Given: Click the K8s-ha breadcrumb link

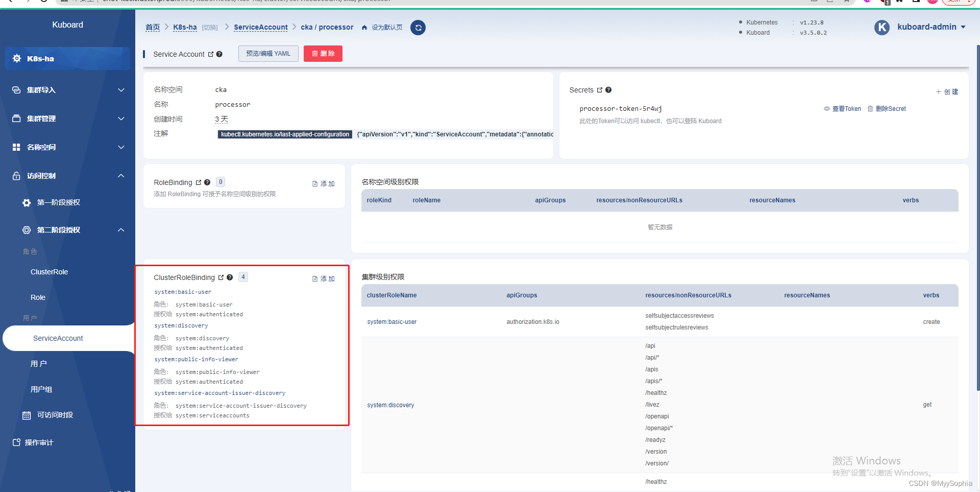Looking at the screenshot, I should 185,27.
